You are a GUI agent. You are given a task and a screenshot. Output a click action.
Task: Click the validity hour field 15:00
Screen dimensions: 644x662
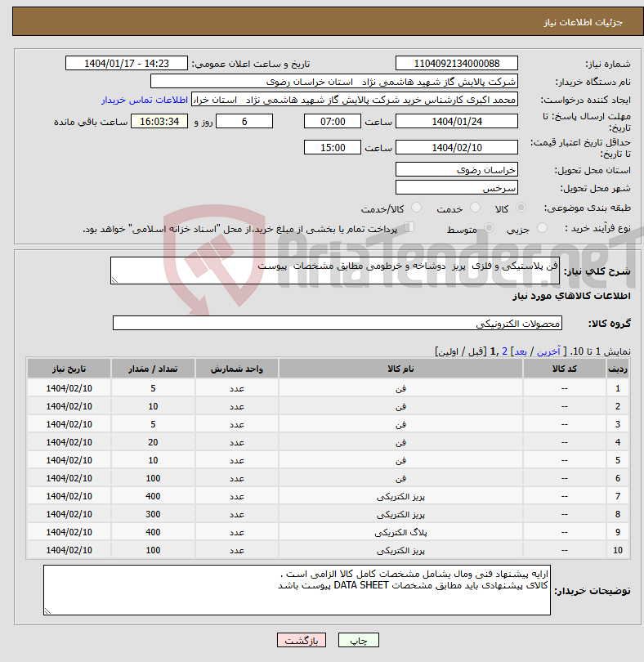tap(333, 148)
